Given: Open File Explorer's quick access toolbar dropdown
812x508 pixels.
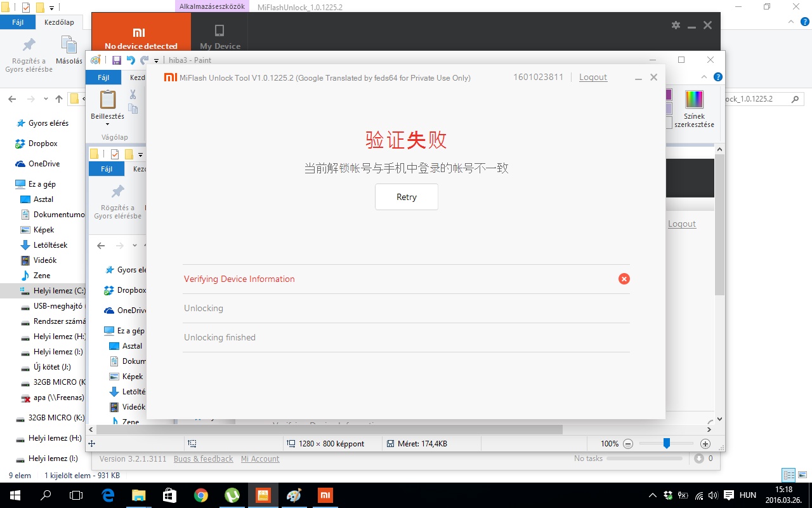Looking at the screenshot, I should point(51,8).
